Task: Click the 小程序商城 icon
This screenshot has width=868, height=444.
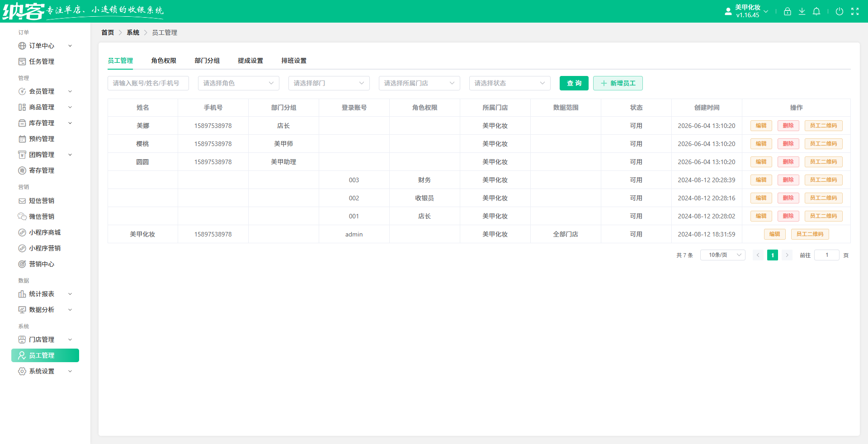Action: coord(22,232)
